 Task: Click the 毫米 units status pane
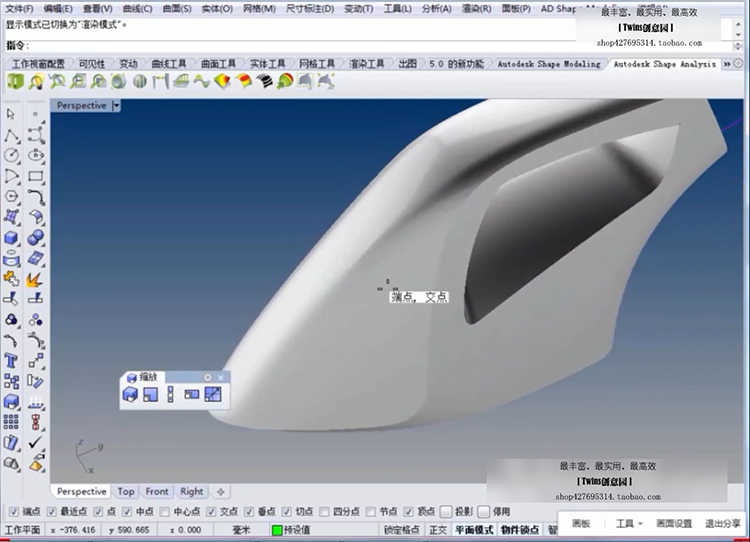tap(241, 530)
